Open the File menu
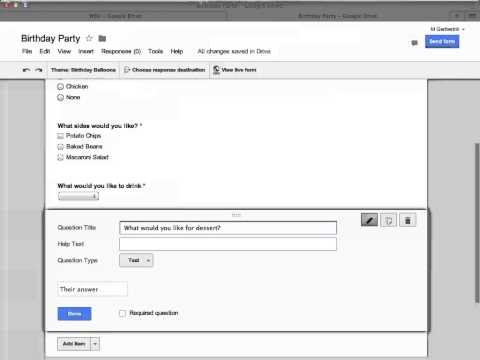Viewport: 480px width, 360px height. (27, 51)
